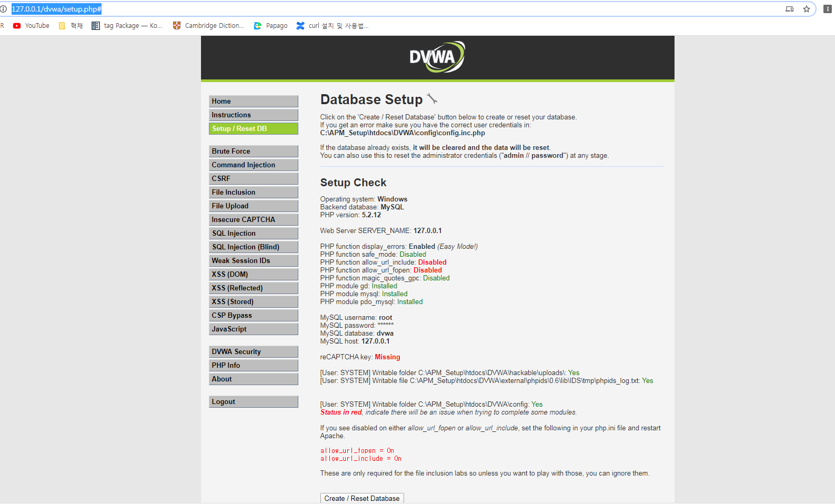Open the CSP Bypass module
The image size is (835, 504).
pos(254,315)
